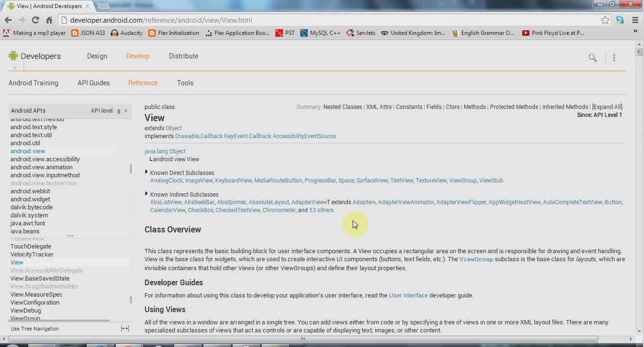The width and height of the screenshot is (644, 347).
Task: Open the three-dot overflow menu on Developers header
Action: (614, 58)
